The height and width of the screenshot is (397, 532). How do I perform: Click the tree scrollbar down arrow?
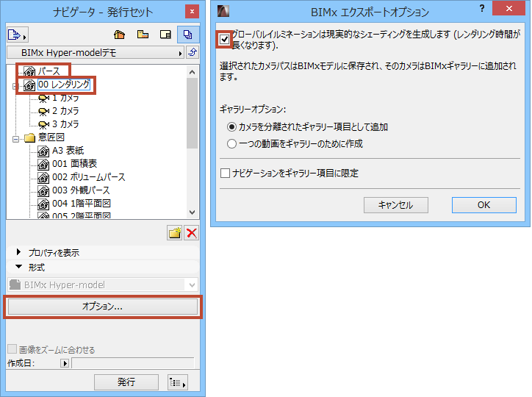(193, 212)
